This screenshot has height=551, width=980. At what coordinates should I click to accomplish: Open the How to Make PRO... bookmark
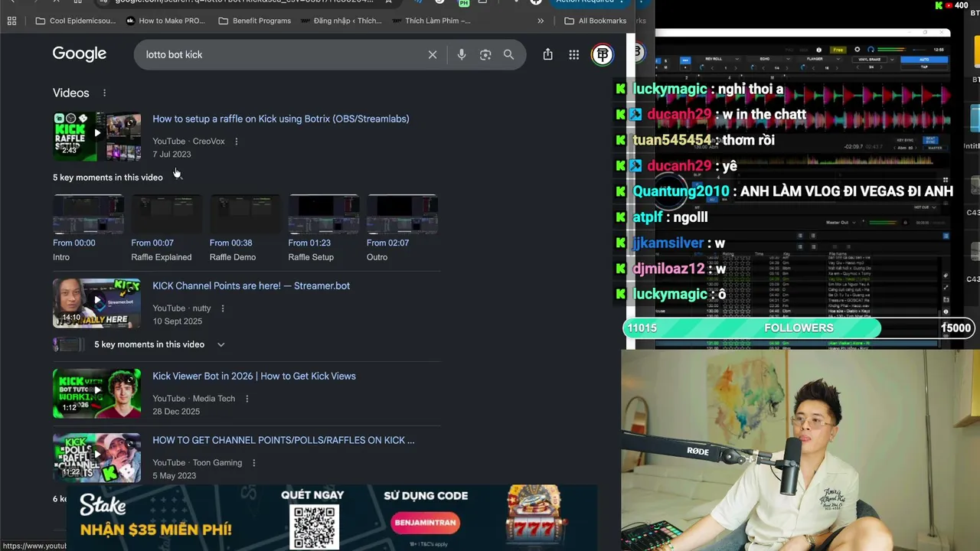pyautogui.click(x=165, y=21)
